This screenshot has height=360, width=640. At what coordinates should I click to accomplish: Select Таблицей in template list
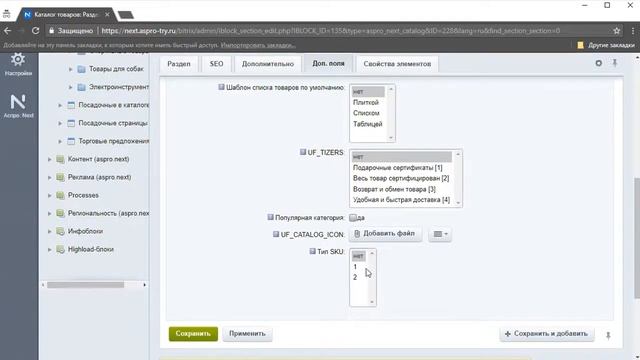[x=367, y=124]
